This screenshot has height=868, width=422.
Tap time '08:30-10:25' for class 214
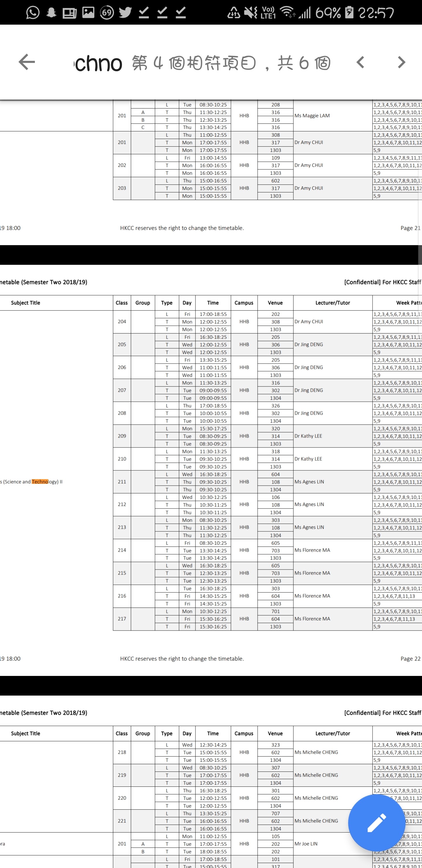click(x=213, y=543)
